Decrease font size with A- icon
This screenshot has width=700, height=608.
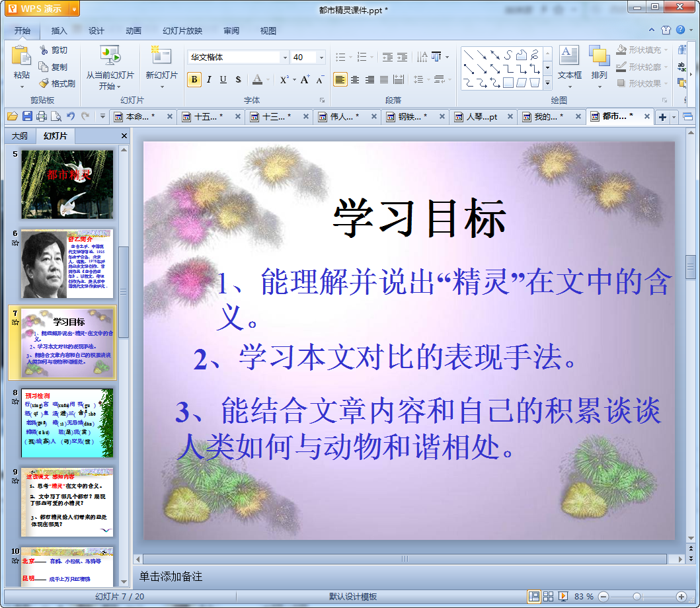pos(320,80)
